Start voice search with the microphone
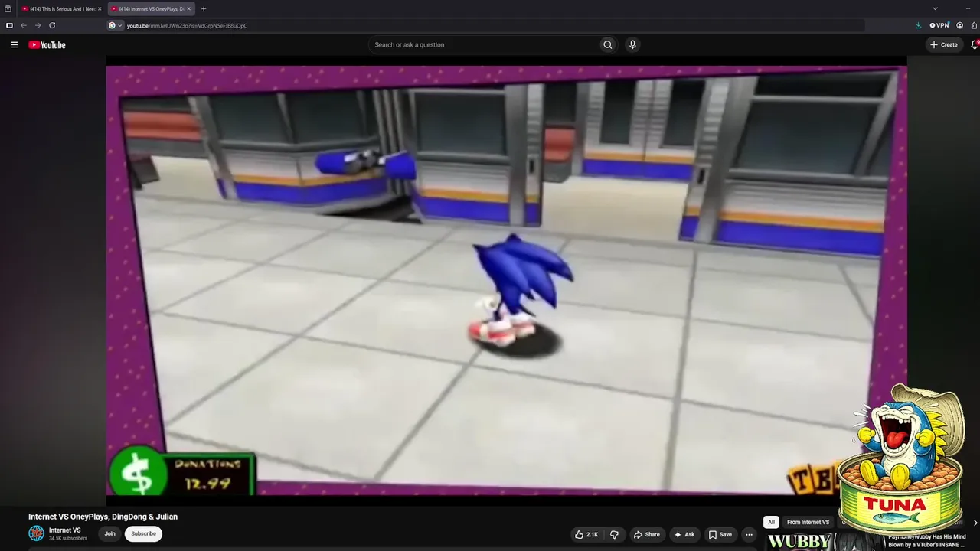This screenshot has height=551, width=980. click(632, 45)
